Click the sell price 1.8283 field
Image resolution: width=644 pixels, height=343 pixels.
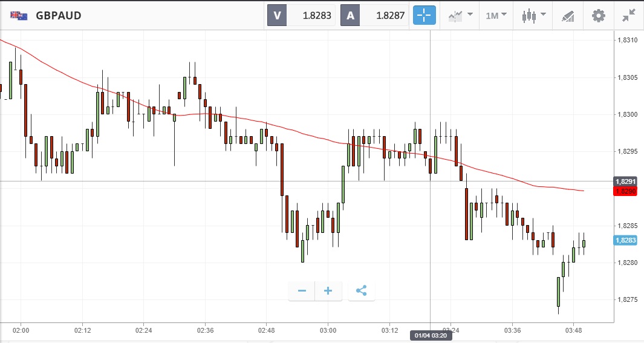[311, 16]
